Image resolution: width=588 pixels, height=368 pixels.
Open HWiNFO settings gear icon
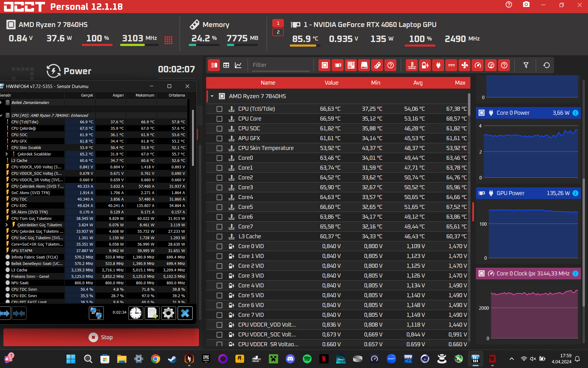pos(168,313)
